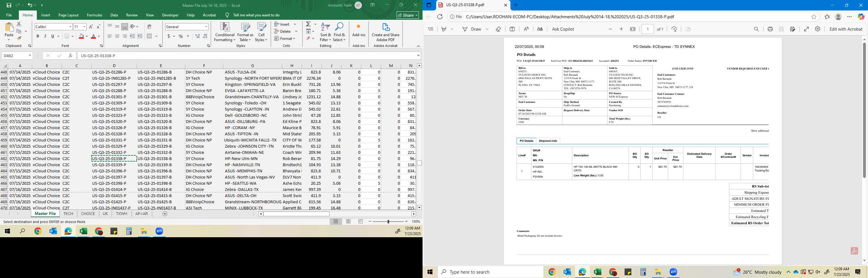Click the Font Color A icon
Image resolution: width=868 pixels, height=278 pixels.
[x=93, y=36]
